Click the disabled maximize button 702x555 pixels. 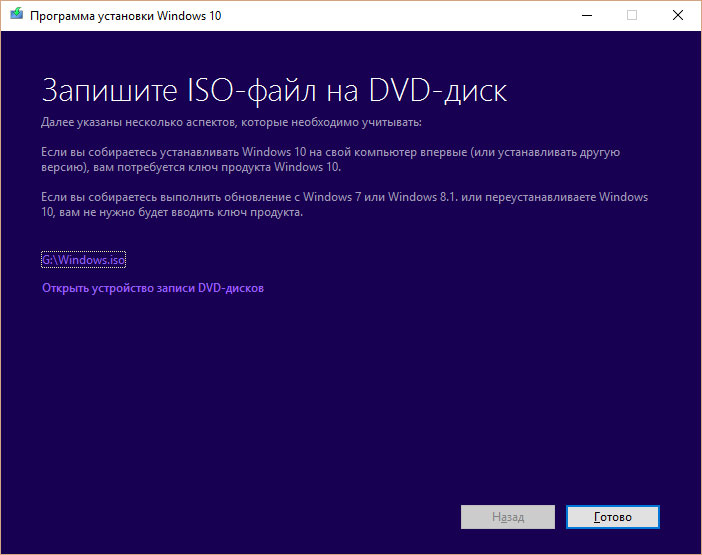[x=632, y=15]
